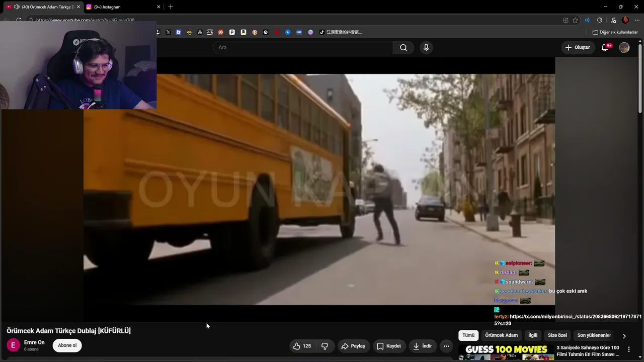Click the Örümcek Adam Türkçe Dublaj video title
644x362 pixels.
pos(68,330)
